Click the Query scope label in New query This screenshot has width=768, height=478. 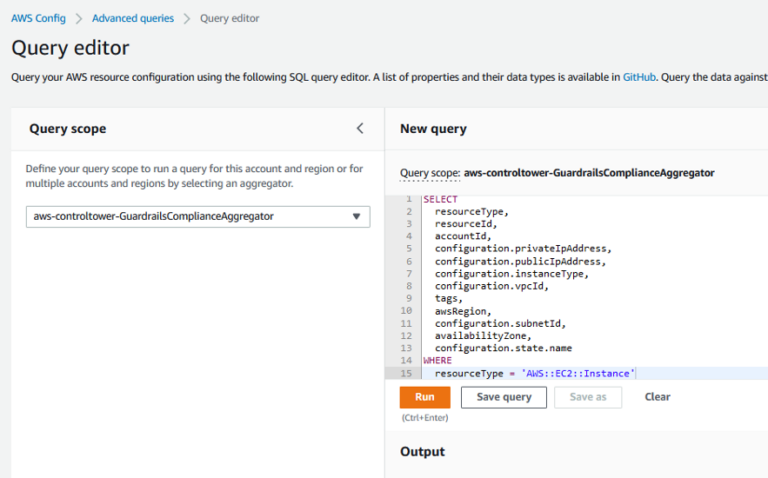[430, 173]
